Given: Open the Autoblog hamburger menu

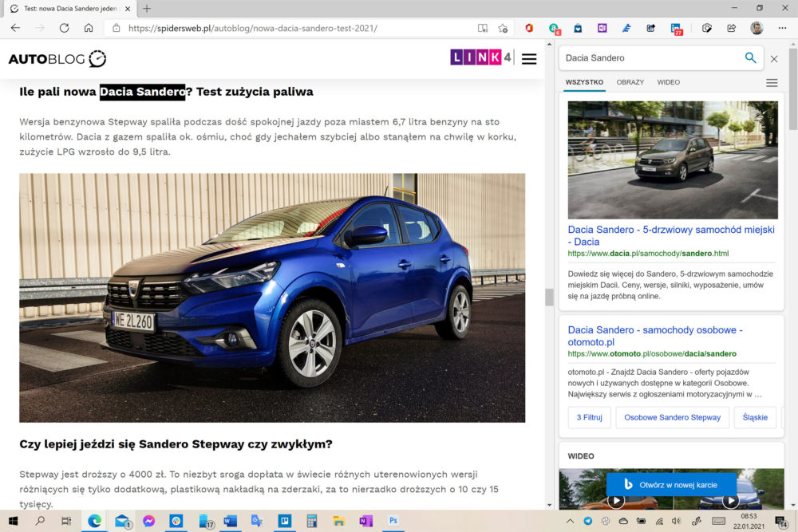Looking at the screenshot, I should coord(529,58).
